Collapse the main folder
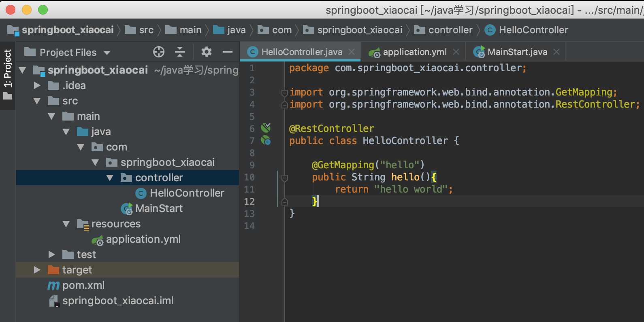 (x=52, y=117)
